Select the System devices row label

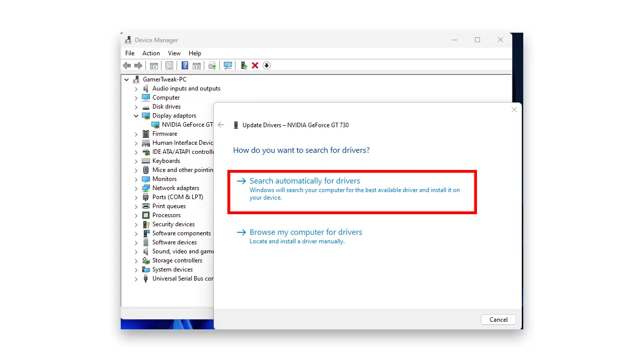click(x=173, y=269)
